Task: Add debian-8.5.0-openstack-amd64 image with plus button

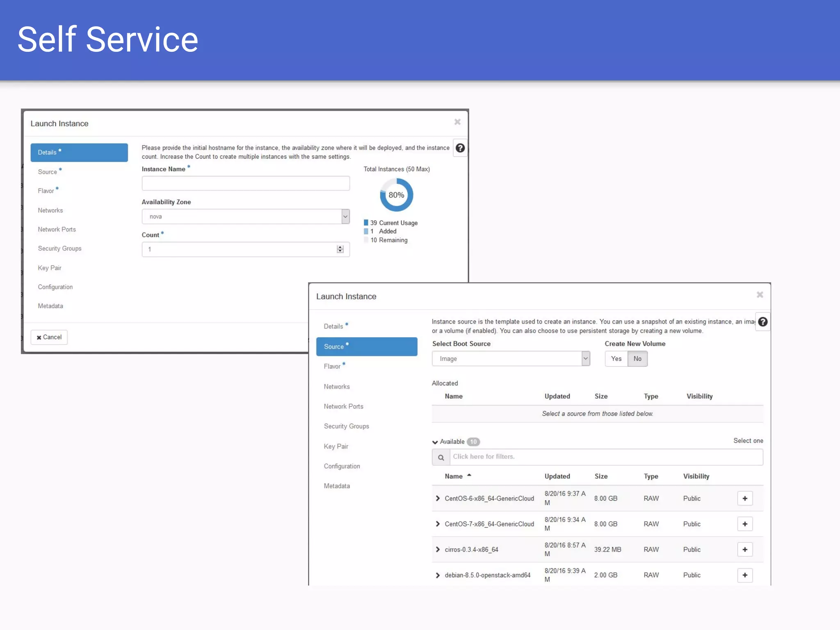Action: click(744, 575)
